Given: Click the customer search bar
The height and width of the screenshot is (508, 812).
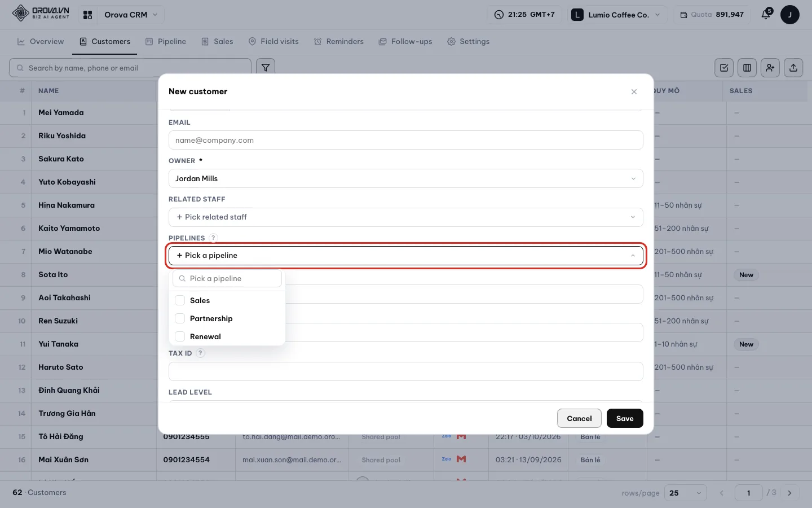Looking at the screenshot, I should click(130, 68).
